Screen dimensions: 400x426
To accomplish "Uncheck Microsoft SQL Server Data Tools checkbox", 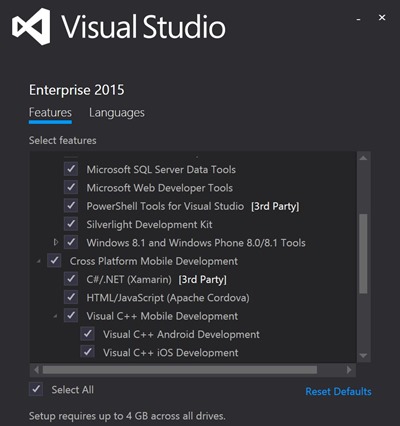I will point(71,169).
